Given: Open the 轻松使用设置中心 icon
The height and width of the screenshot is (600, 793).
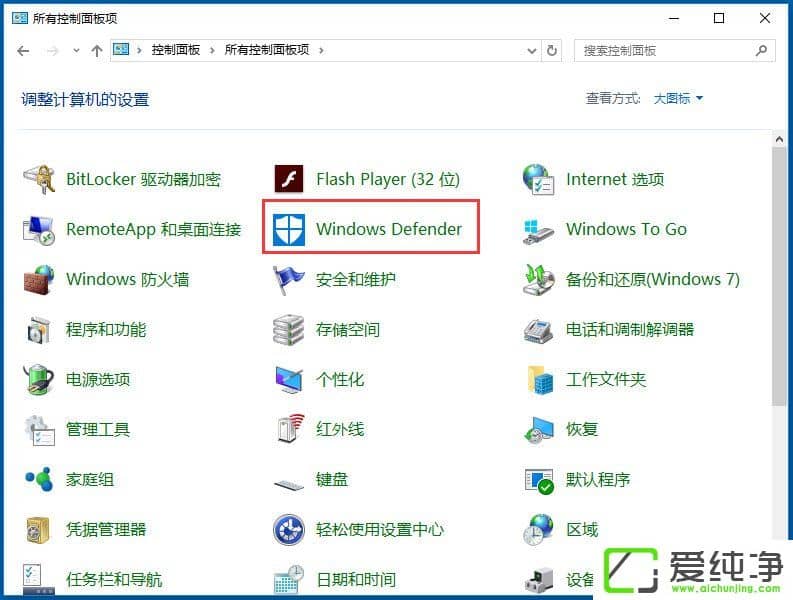Looking at the screenshot, I should (x=288, y=530).
